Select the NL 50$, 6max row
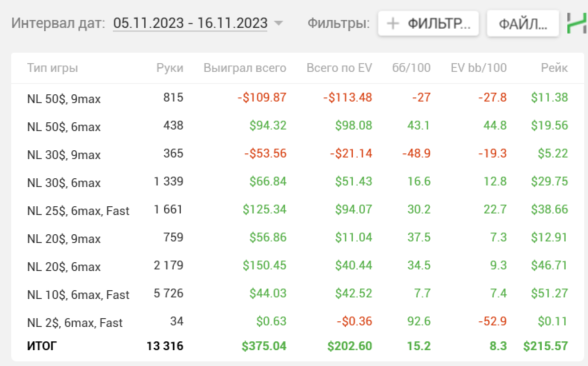Viewport: 588px width, 366px height. click(x=297, y=126)
